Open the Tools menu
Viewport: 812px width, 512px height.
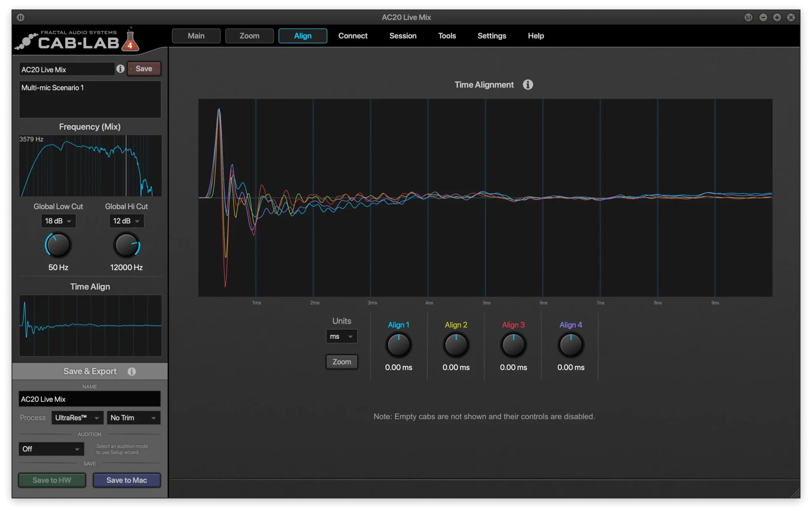pyautogui.click(x=447, y=36)
